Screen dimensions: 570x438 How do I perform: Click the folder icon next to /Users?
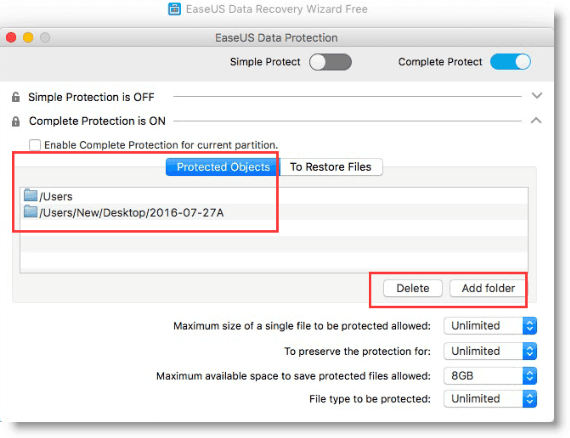click(x=31, y=195)
